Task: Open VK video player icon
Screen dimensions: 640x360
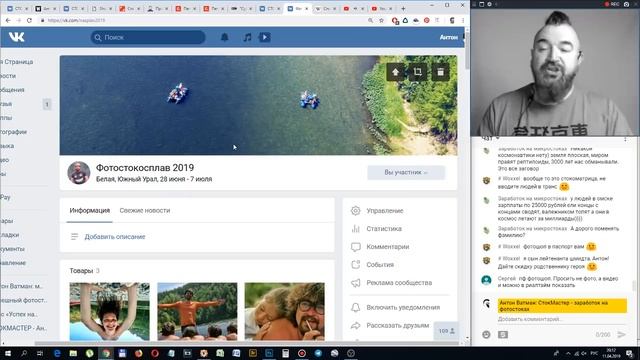Action: pyautogui.click(x=264, y=37)
